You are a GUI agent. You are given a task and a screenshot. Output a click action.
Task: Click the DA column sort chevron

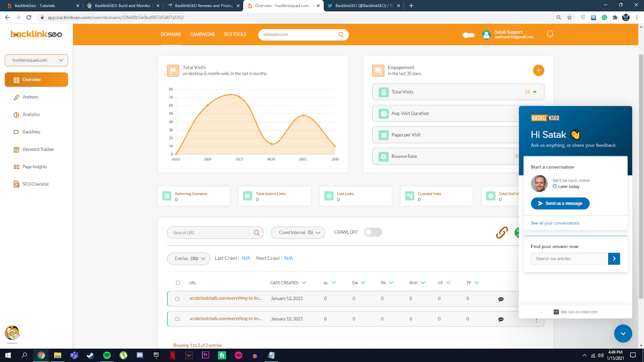[x=363, y=283]
